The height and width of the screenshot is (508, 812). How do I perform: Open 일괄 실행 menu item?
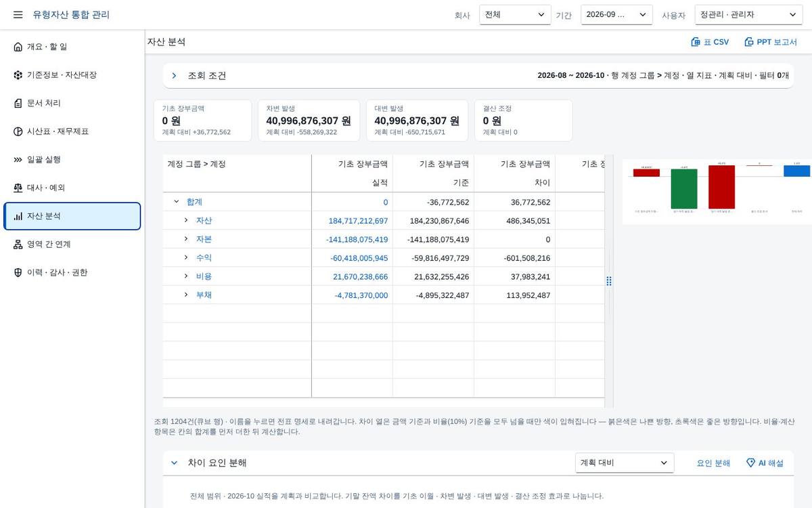coord(72,160)
